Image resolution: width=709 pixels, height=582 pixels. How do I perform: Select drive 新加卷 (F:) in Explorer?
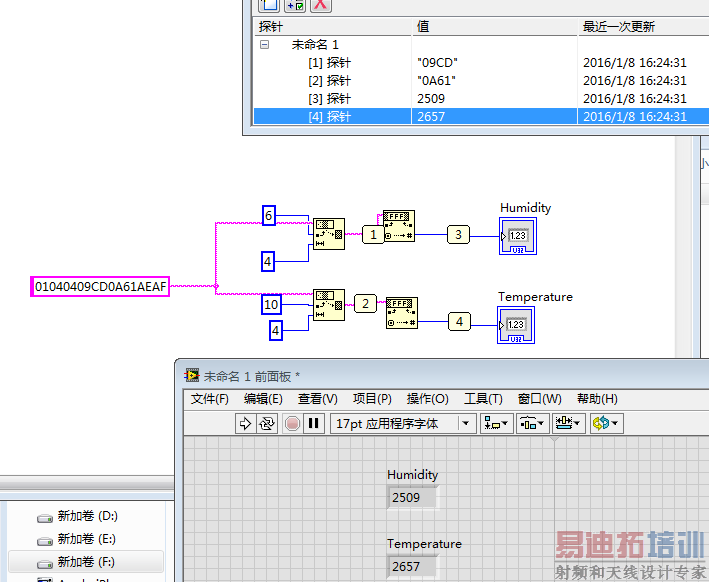[x=86, y=562]
